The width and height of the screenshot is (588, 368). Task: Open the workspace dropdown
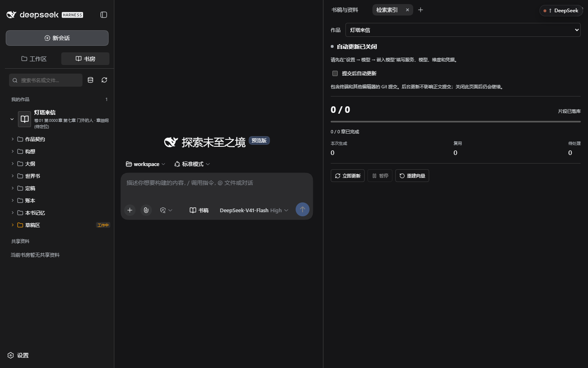point(145,164)
